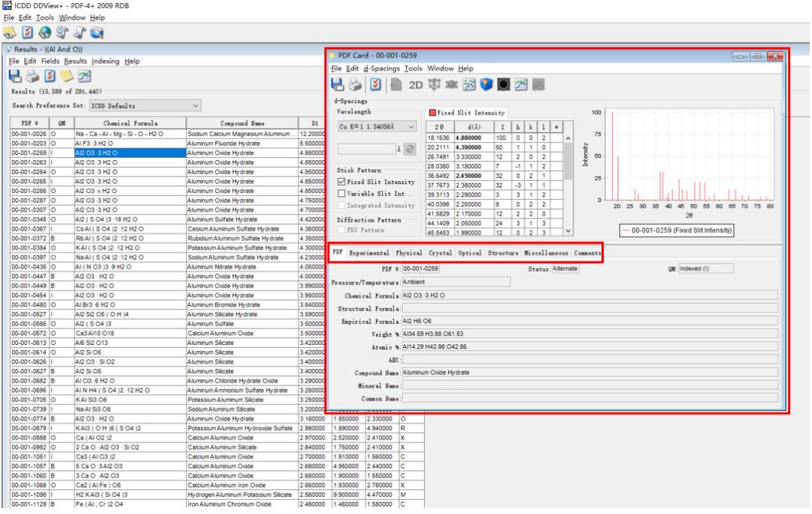Click the scroll-down arrow of d-spacing table

click(568, 231)
